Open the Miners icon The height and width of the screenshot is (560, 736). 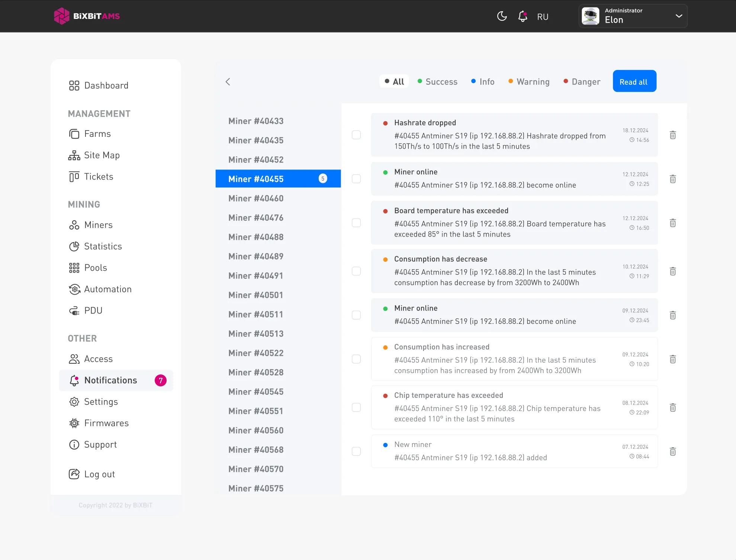pos(74,225)
